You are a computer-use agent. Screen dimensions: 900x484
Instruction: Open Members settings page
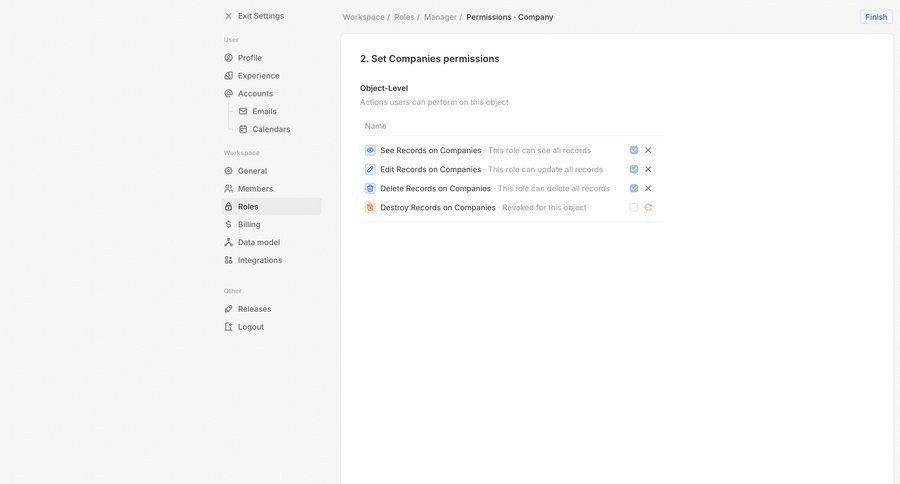point(271,188)
